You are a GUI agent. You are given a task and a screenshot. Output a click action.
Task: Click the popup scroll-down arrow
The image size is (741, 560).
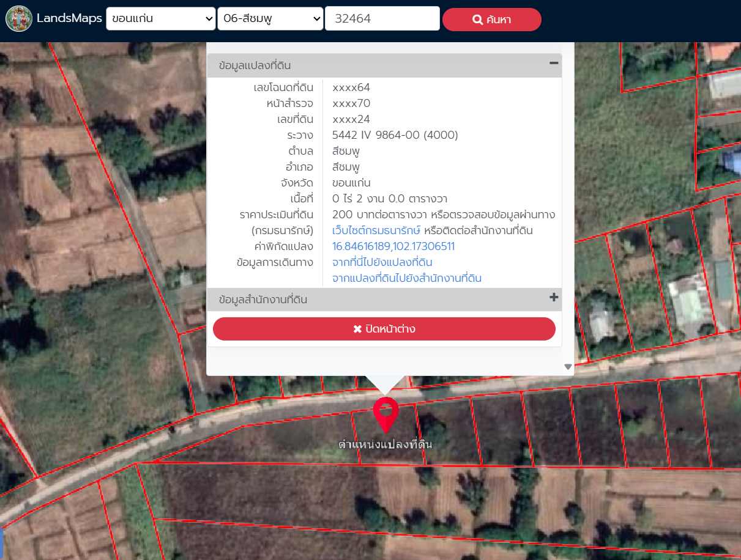coord(568,367)
